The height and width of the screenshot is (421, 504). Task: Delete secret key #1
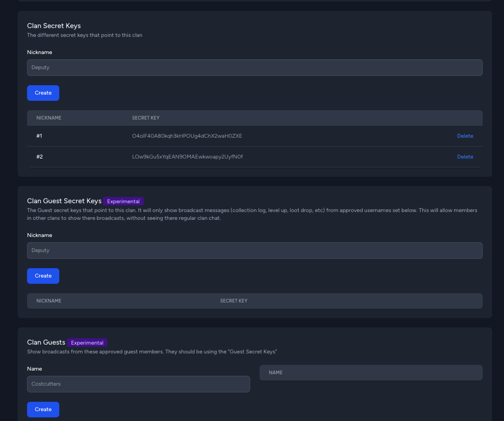(465, 136)
